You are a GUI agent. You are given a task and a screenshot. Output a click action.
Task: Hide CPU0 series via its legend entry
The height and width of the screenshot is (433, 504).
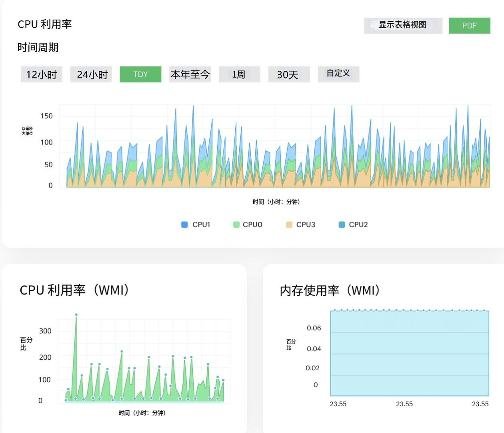(252, 225)
